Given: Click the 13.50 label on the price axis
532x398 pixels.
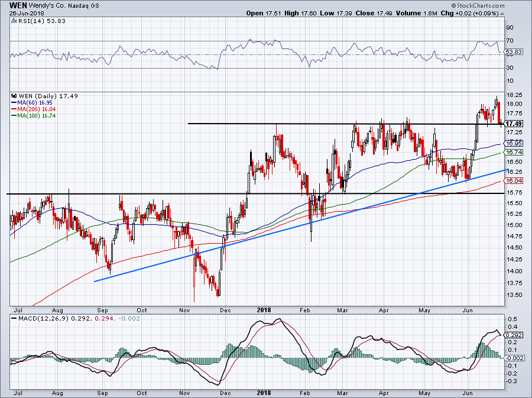Looking at the screenshot, I should click(514, 295).
